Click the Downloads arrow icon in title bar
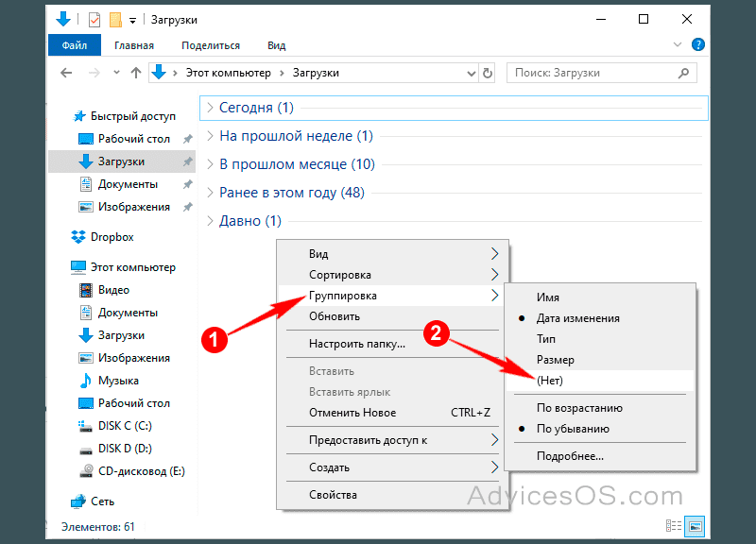 click(x=63, y=19)
